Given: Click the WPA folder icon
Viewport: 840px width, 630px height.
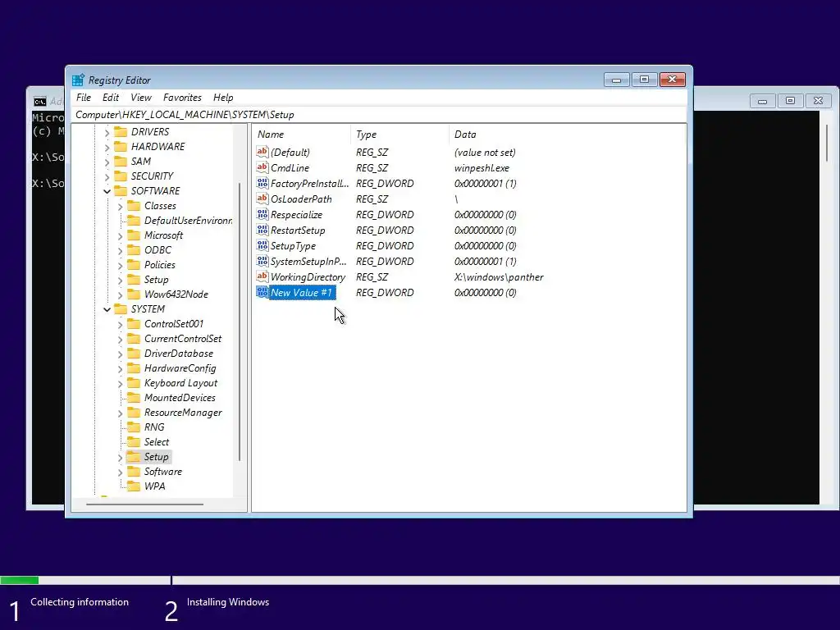Looking at the screenshot, I should (x=134, y=486).
